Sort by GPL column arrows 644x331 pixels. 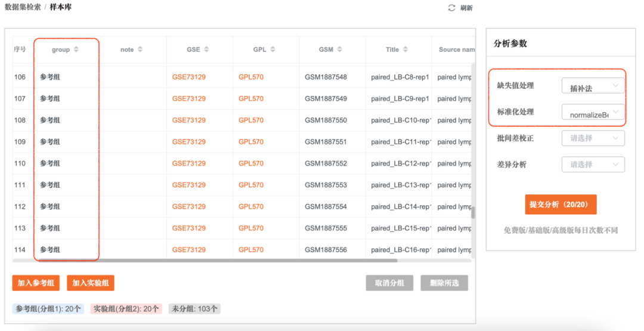point(273,50)
